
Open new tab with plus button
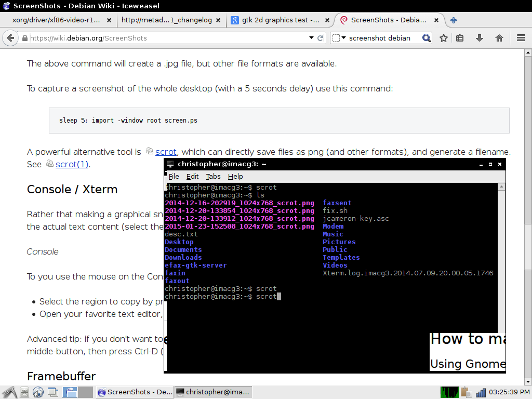click(x=454, y=20)
